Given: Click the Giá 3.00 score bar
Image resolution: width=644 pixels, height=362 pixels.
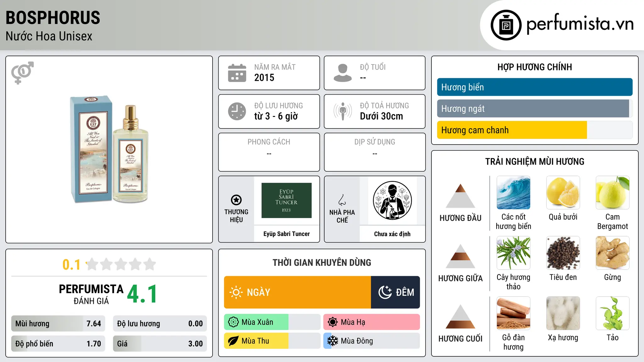Looking at the screenshot, I should (x=160, y=343).
